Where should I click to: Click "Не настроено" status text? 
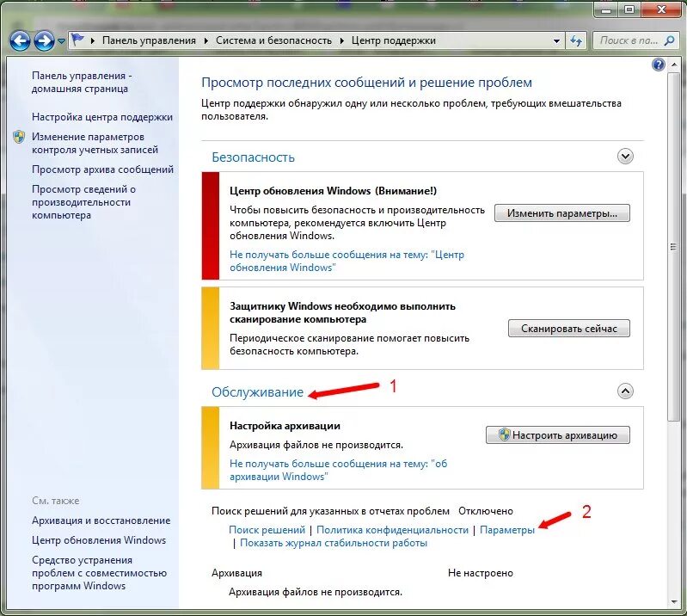pos(480,573)
